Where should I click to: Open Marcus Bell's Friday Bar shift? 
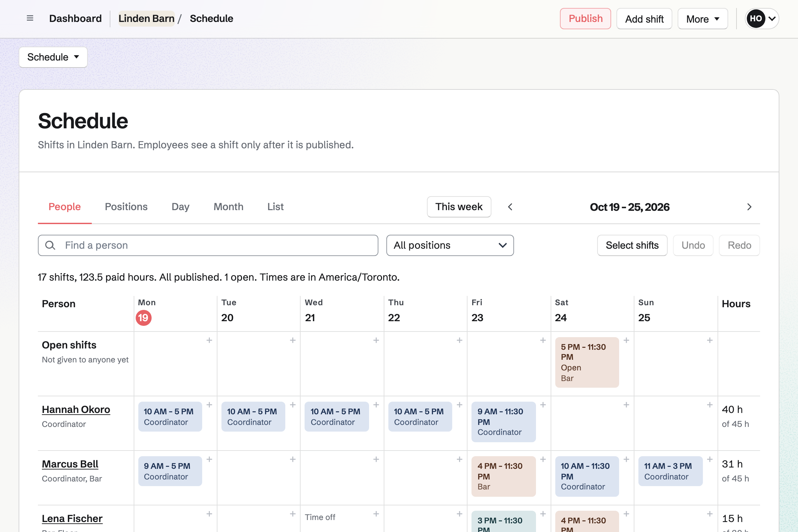point(503,476)
